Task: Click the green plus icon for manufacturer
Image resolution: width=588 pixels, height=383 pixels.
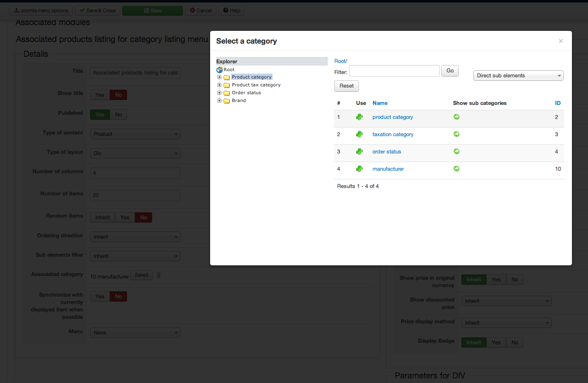Action: 359,169
